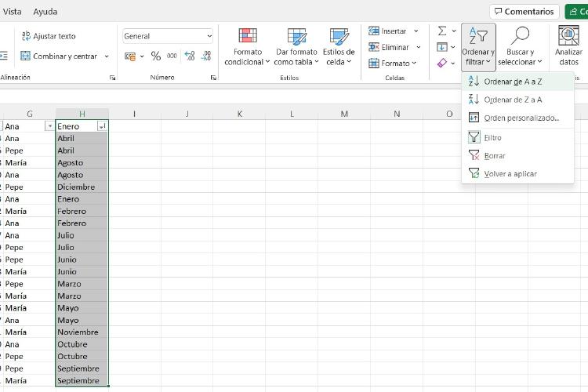Open Formato cells menu
The width and height of the screenshot is (588, 392).
pos(393,63)
